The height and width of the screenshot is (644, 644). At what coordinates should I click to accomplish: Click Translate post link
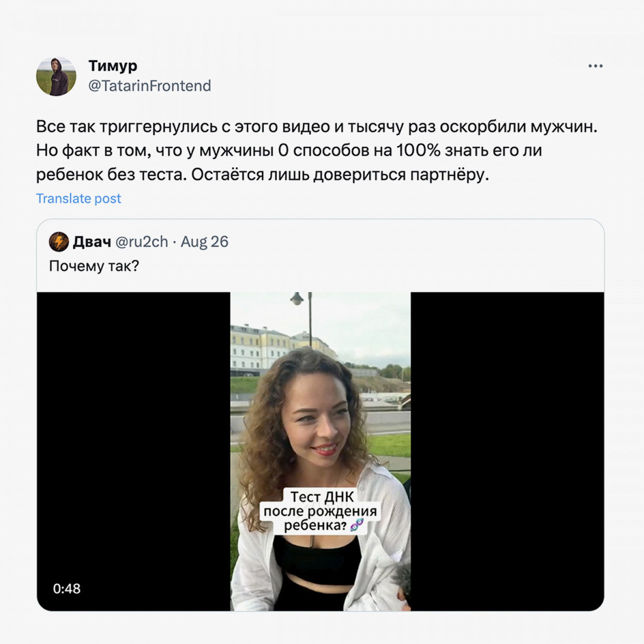[x=79, y=198]
